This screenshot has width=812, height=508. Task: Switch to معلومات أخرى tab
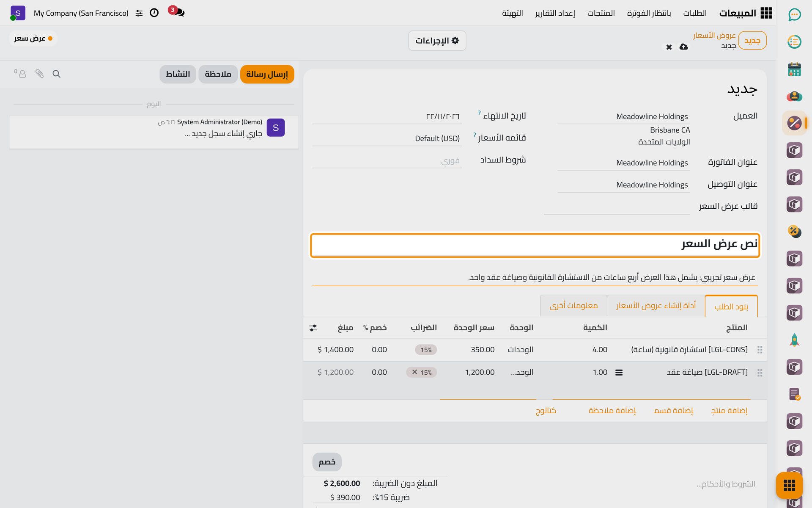[573, 306]
